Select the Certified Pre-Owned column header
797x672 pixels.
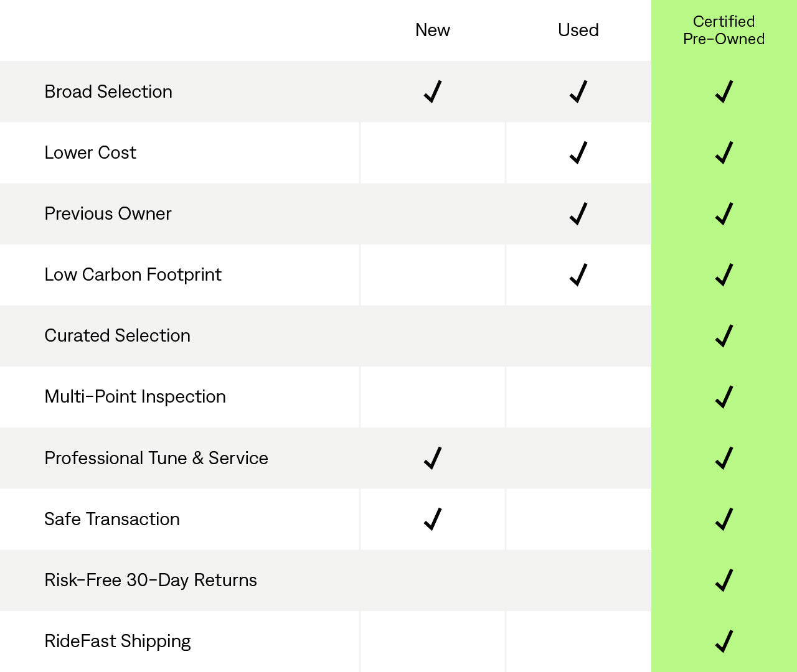click(x=724, y=30)
